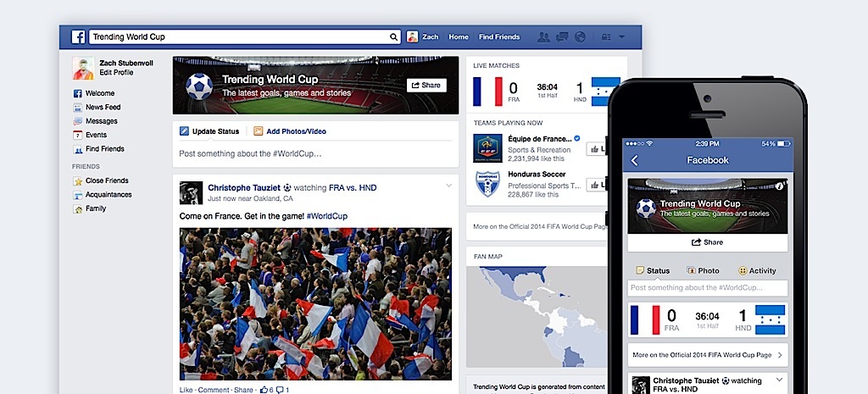
Task: Click the Trending World Cup search field
Action: [239, 37]
